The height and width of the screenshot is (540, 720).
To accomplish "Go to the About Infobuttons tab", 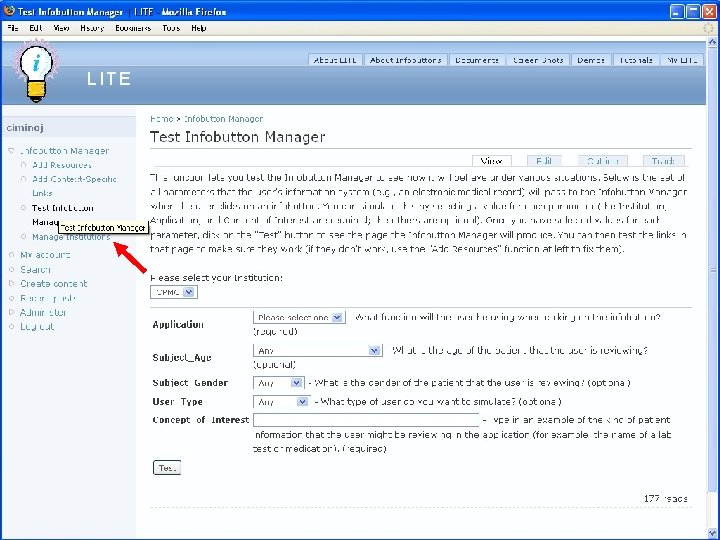I will [x=405, y=60].
